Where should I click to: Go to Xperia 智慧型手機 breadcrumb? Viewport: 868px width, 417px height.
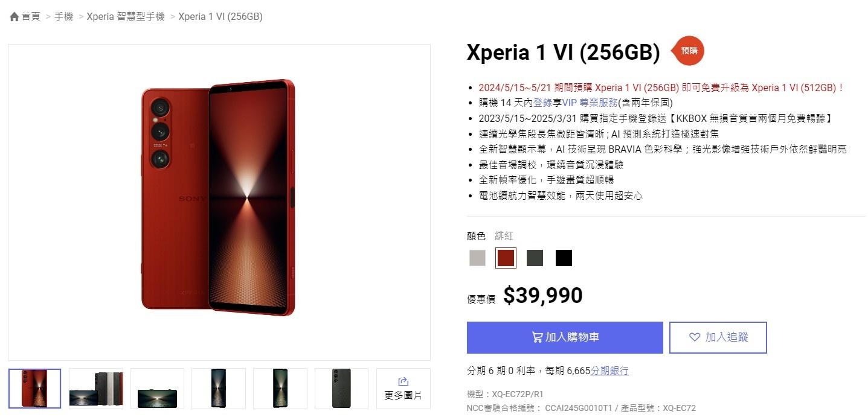tap(126, 17)
